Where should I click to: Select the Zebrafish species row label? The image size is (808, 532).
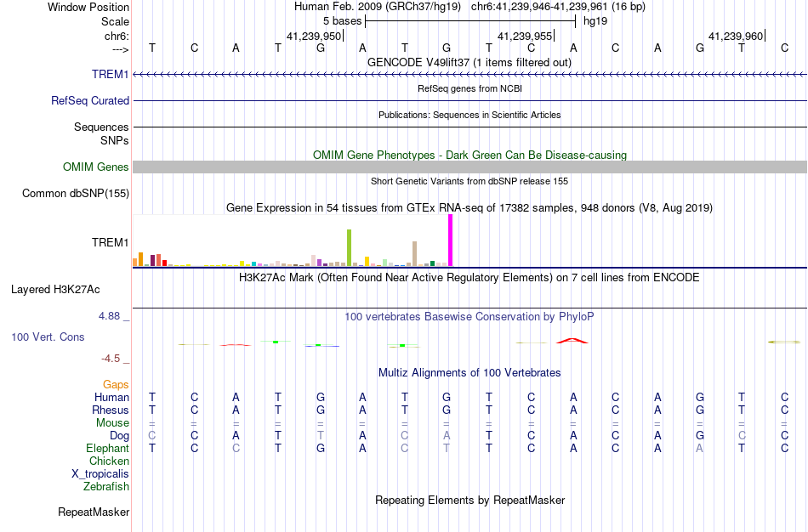click(x=106, y=486)
